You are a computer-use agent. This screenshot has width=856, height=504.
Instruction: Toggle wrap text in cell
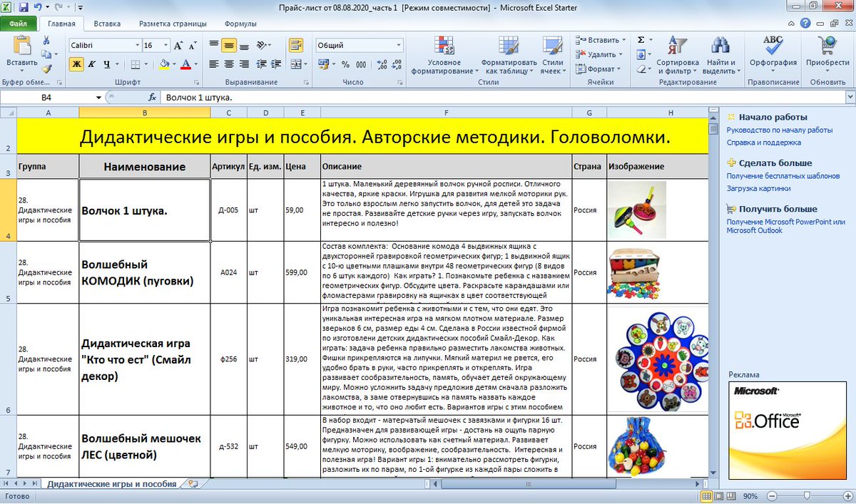point(295,46)
